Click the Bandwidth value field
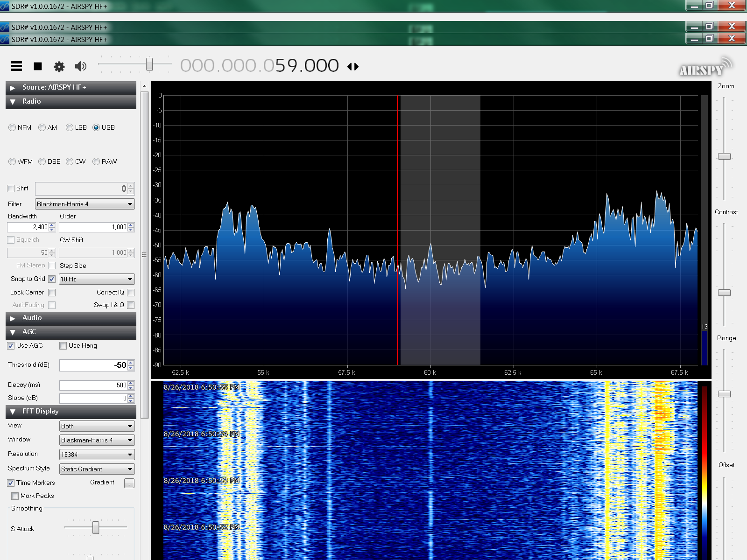 click(28, 227)
